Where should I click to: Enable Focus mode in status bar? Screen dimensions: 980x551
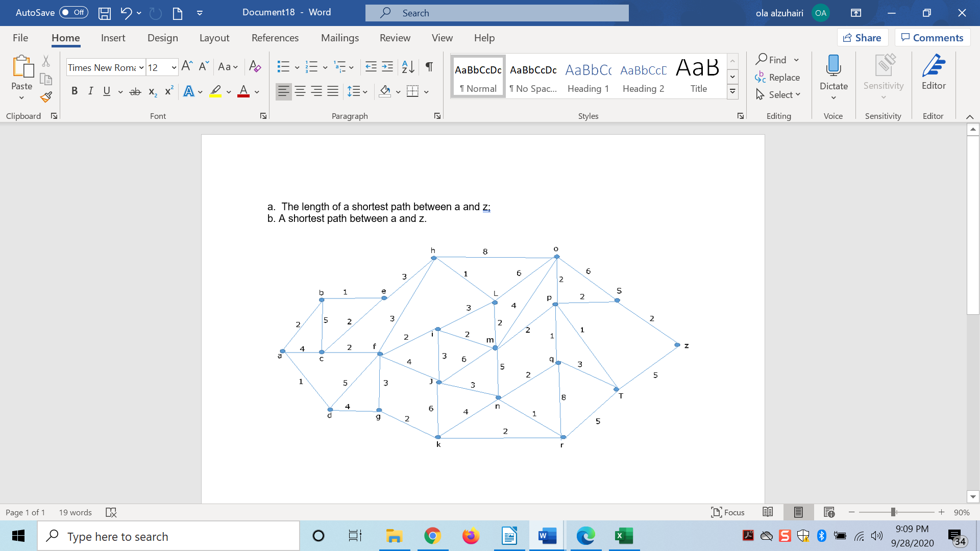pyautogui.click(x=728, y=512)
